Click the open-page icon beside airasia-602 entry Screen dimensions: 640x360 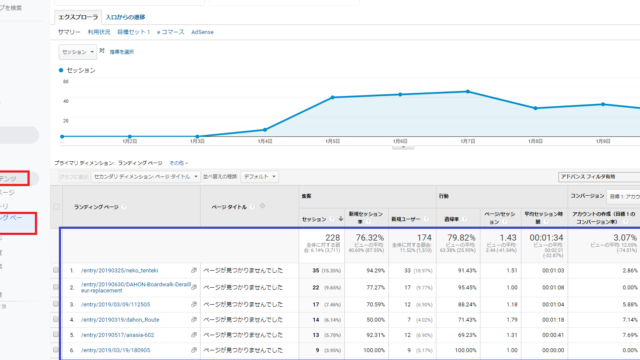click(194, 335)
